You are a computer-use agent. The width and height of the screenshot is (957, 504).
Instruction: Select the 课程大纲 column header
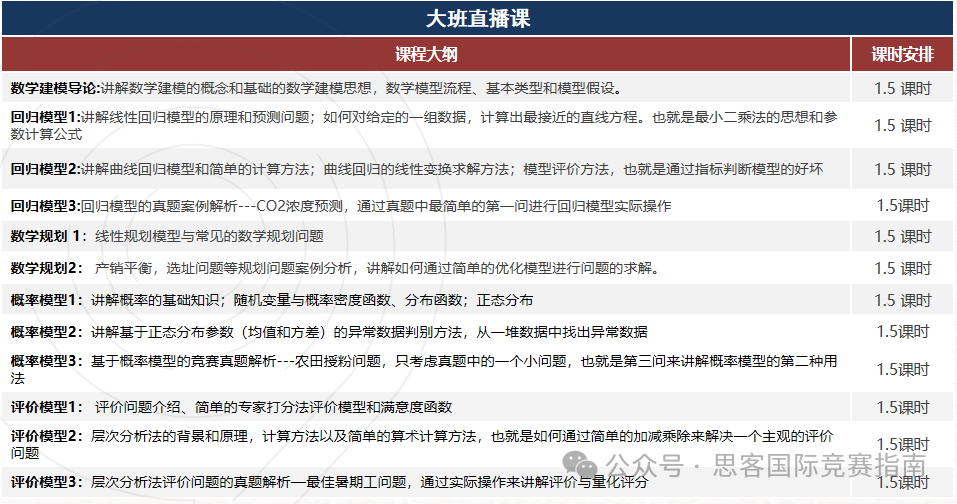pyautogui.click(x=426, y=54)
